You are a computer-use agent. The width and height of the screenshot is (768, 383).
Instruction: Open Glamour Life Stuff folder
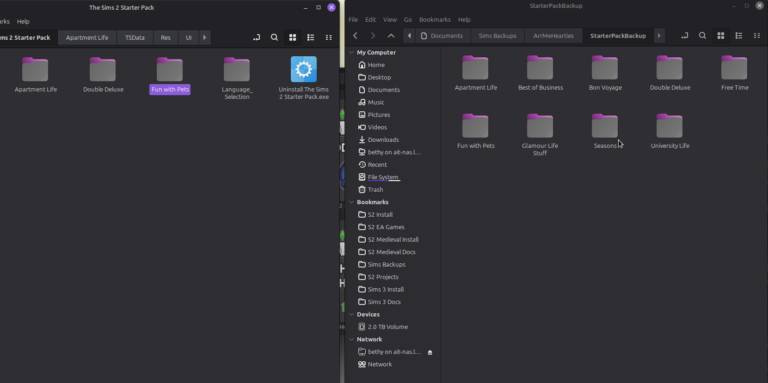[540, 126]
